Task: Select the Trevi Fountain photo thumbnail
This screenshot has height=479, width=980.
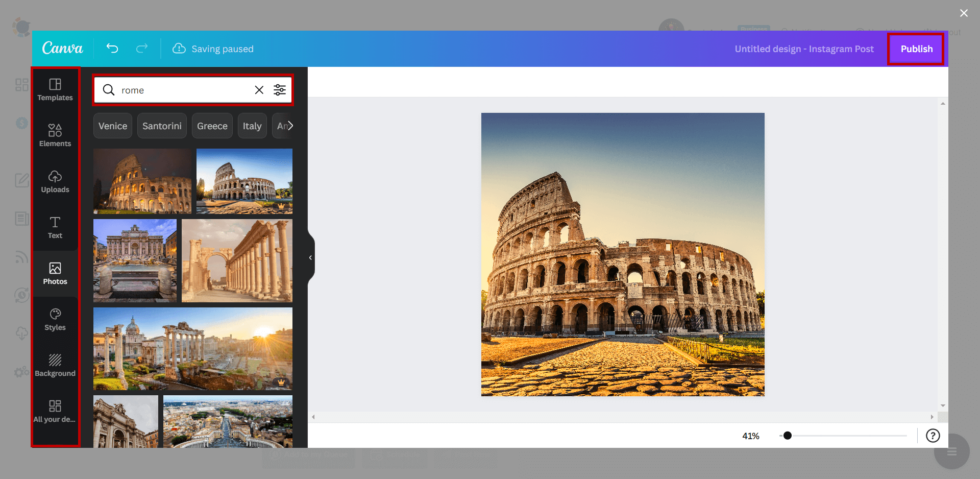Action: (134, 260)
